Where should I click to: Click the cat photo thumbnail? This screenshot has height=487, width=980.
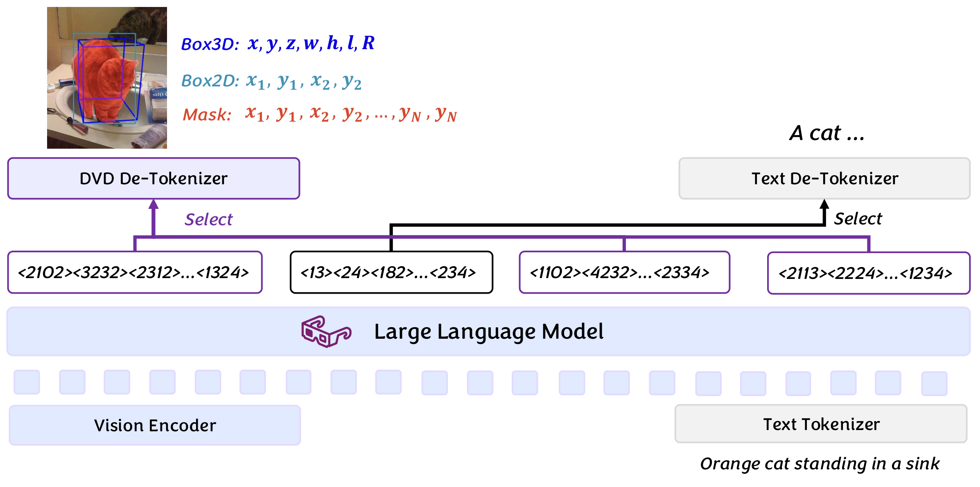(x=107, y=78)
